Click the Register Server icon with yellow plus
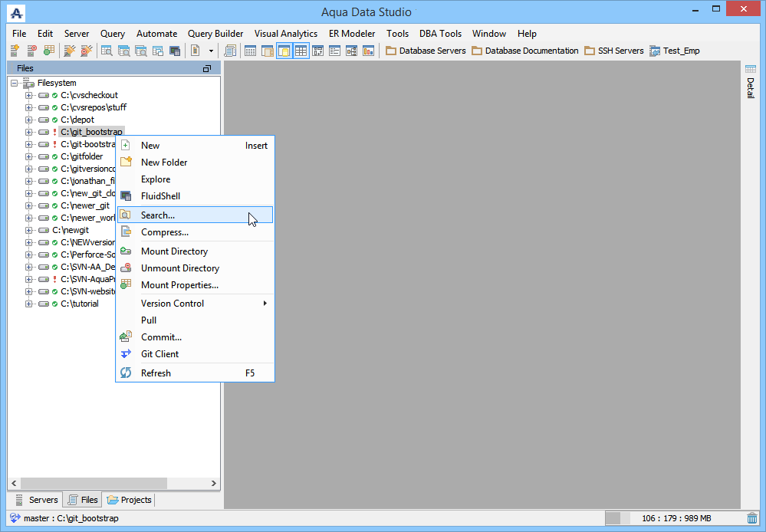 (x=15, y=51)
